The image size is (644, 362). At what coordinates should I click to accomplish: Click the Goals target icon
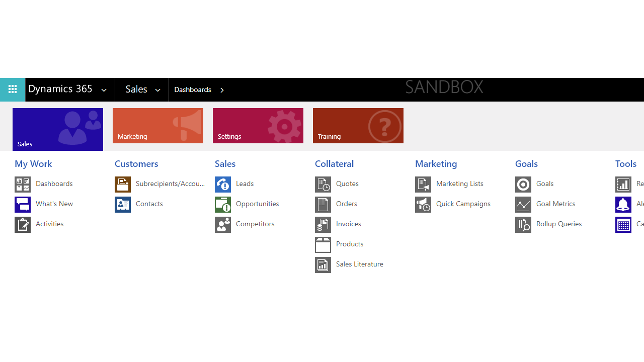523,185
